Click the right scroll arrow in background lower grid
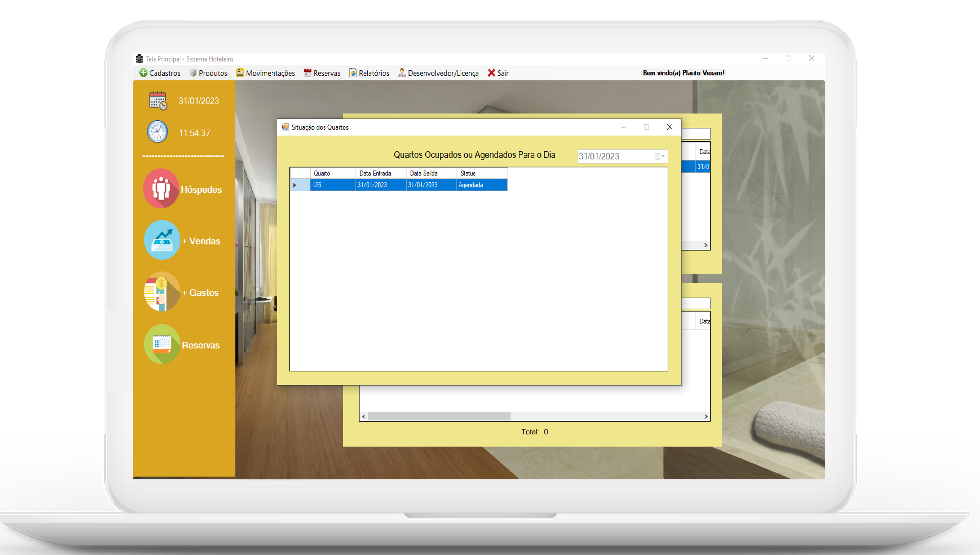This screenshot has height=555, width=980. coord(706,416)
